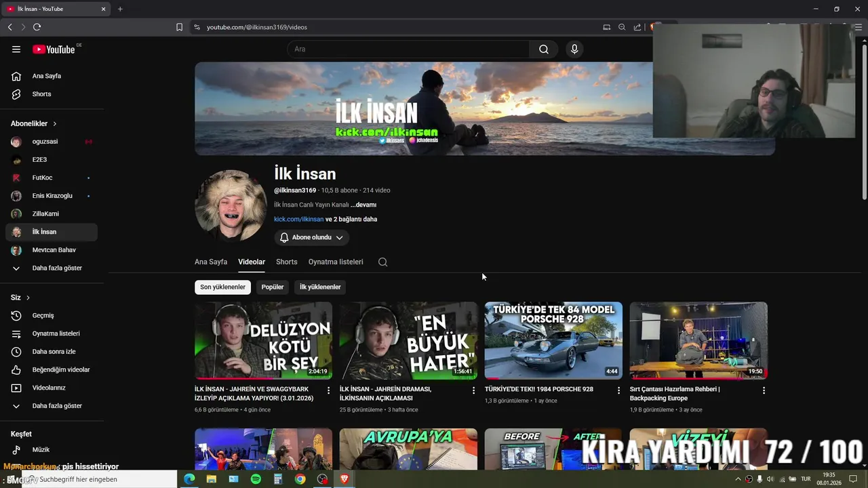The width and height of the screenshot is (868, 488).
Task: Select the İlk yüklenenler filter chip
Action: [320, 287]
